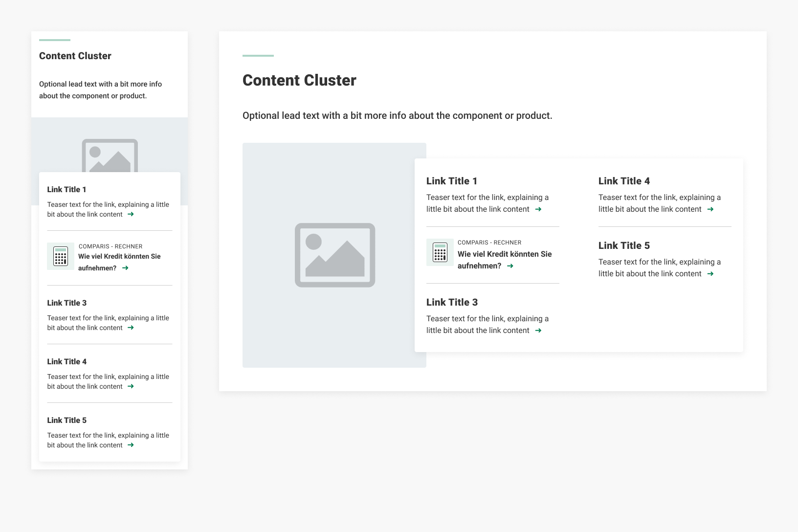Click the image placeholder icon in desktop layout

(x=334, y=255)
